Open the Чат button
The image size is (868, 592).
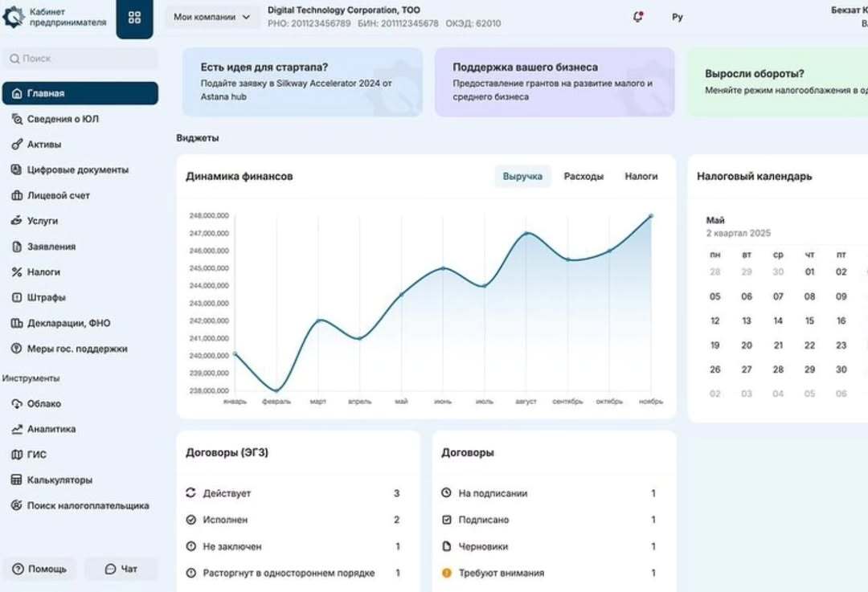(121, 569)
